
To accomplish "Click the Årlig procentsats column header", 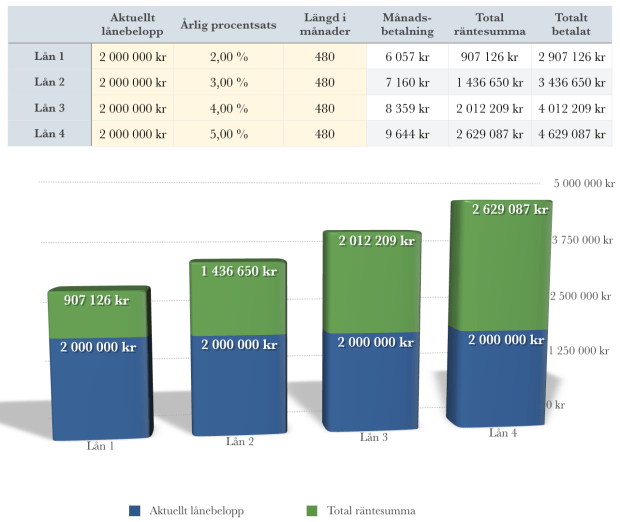I will pos(228,25).
